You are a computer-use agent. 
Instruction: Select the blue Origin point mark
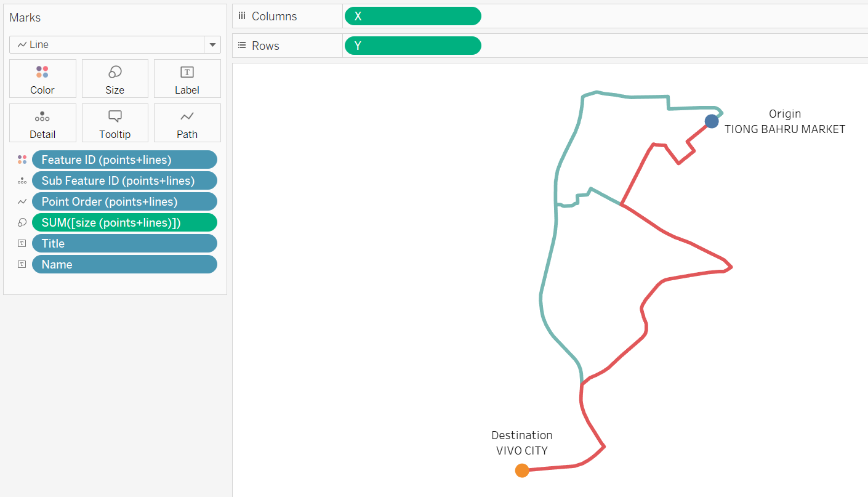click(712, 121)
